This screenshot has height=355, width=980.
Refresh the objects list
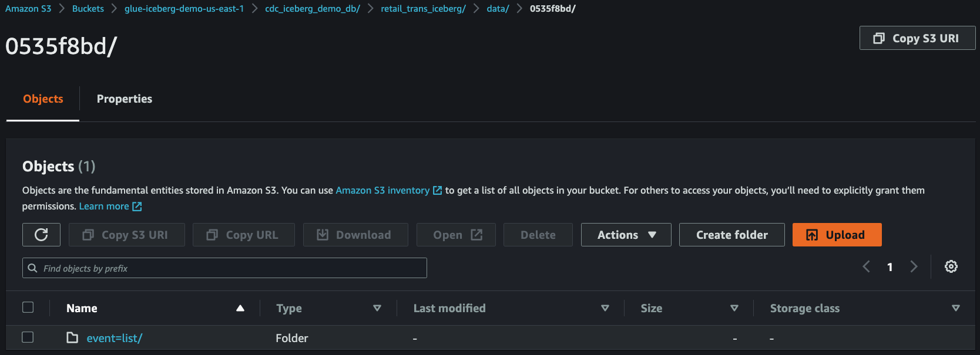point(41,235)
